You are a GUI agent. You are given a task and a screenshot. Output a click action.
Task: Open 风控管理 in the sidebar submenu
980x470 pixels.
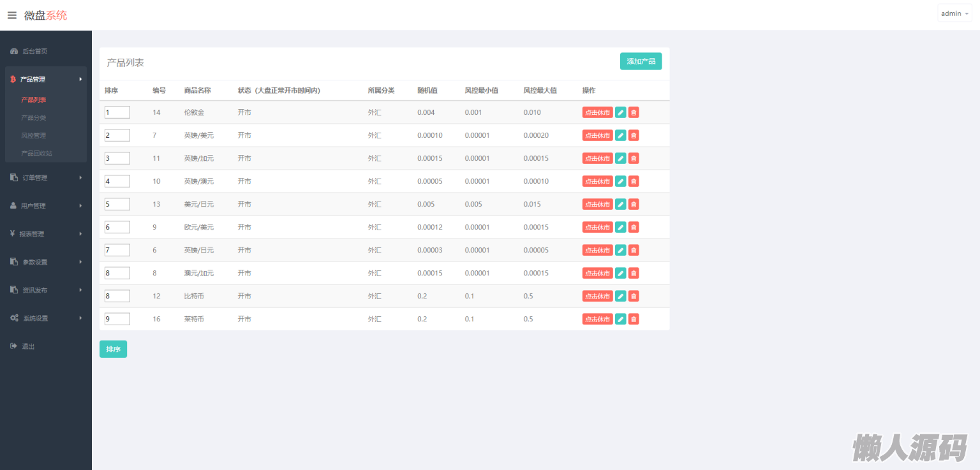coord(34,135)
